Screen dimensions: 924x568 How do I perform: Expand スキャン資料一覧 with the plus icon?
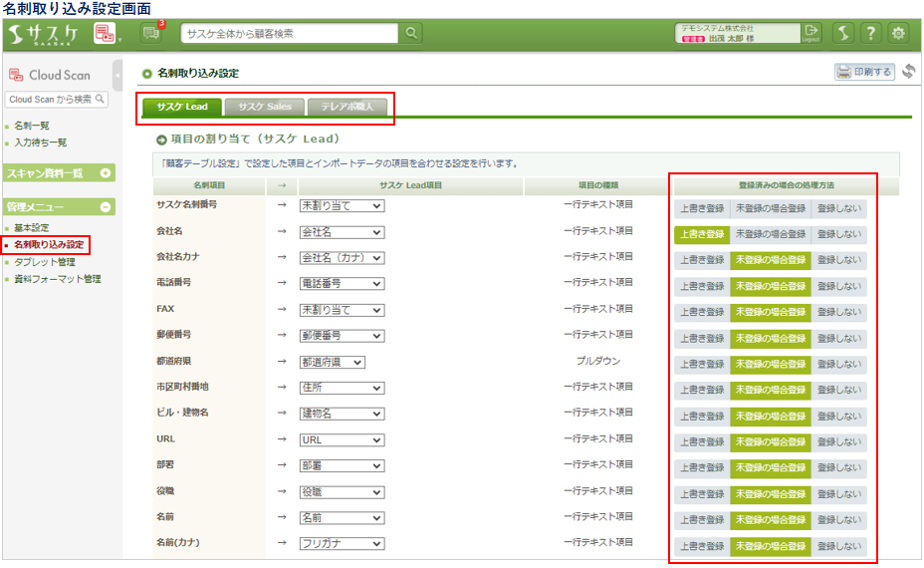[x=106, y=172]
